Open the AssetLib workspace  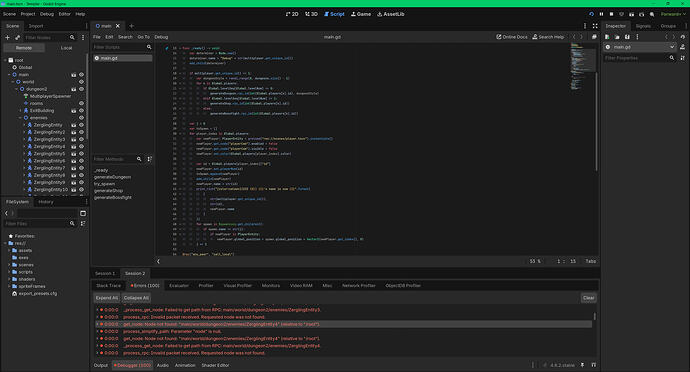tap(391, 14)
